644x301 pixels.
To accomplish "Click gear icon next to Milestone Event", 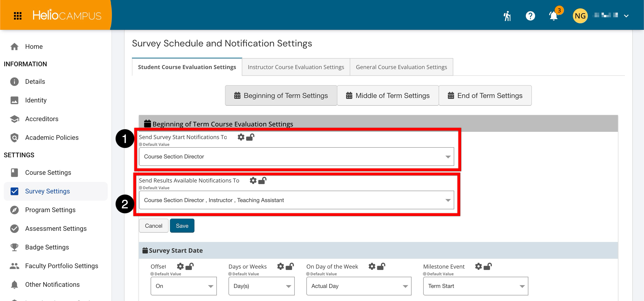I will (x=478, y=266).
